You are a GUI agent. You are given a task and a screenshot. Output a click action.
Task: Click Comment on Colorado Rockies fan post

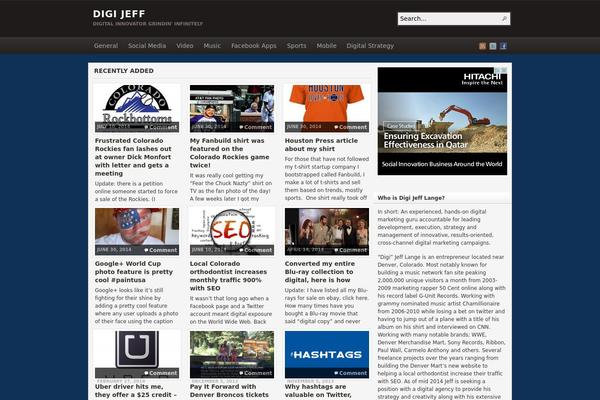pyautogui.click(x=161, y=127)
